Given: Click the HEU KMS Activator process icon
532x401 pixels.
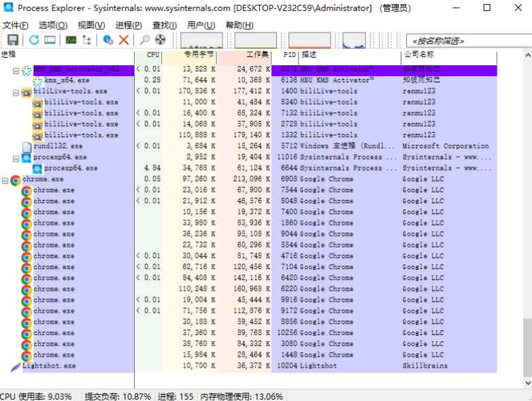Looking at the screenshot, I should tap(27, 70).
